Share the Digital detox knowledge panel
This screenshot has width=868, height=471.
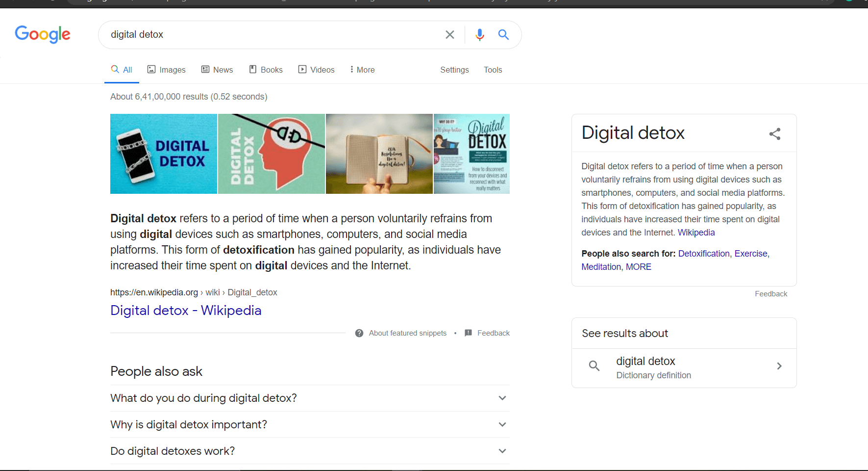tap(774, 134)
